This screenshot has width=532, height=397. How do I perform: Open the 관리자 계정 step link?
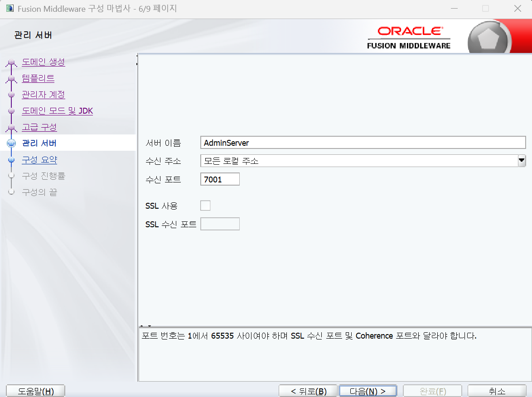click(43, 95)
